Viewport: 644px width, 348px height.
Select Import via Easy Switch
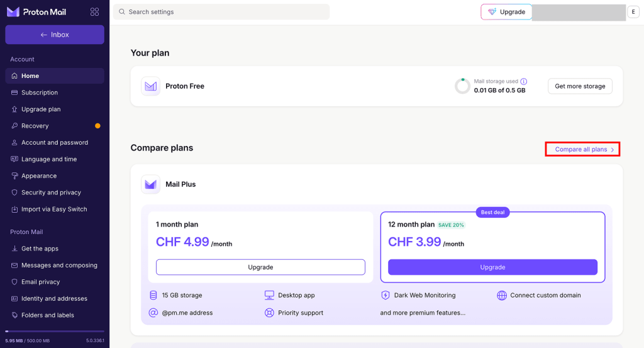tap(54, 209)
